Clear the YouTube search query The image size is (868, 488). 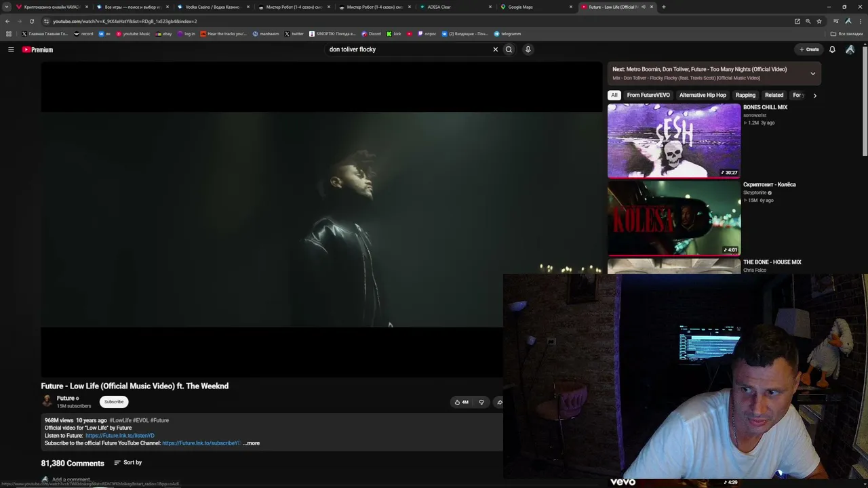point(495,49)
